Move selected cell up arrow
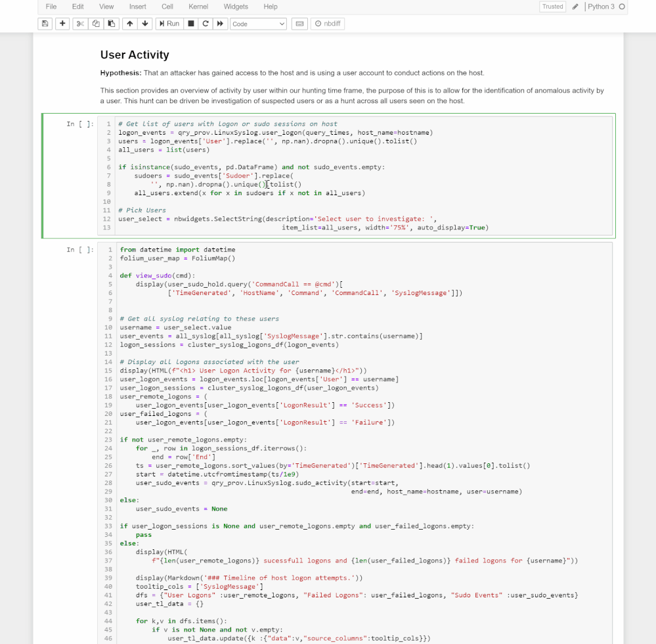This screenshot has height=644, width=656. pos(130,24)
